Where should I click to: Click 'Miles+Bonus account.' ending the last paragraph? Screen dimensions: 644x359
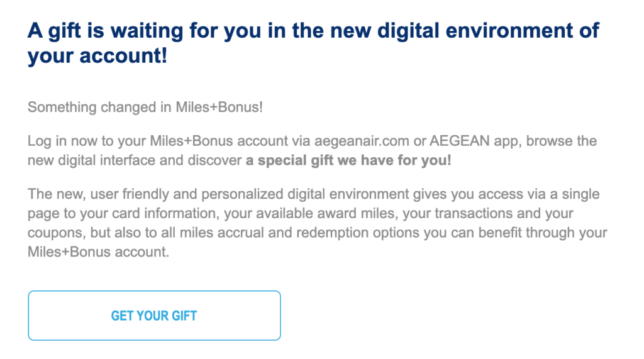click(x=99, y=251)
